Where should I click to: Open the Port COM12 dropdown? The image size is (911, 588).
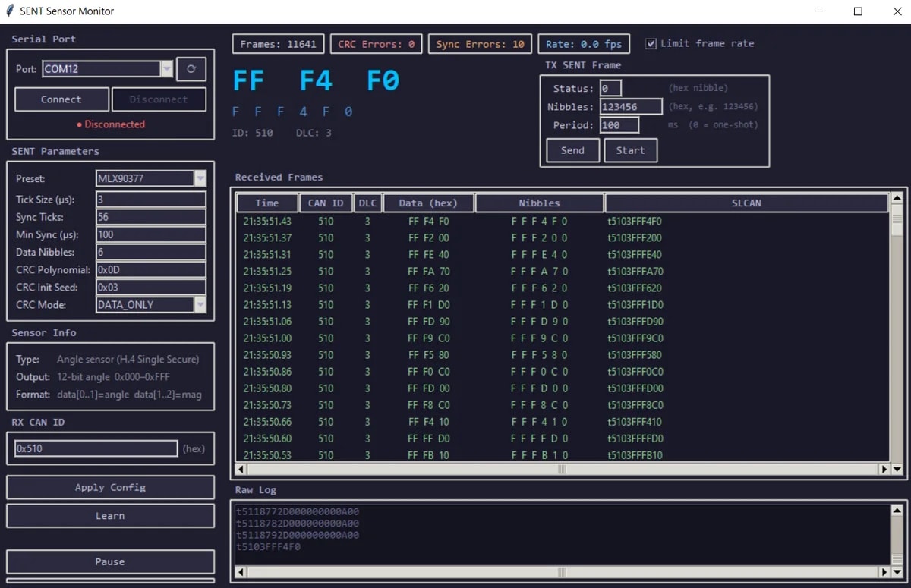(x=167, y=69)
